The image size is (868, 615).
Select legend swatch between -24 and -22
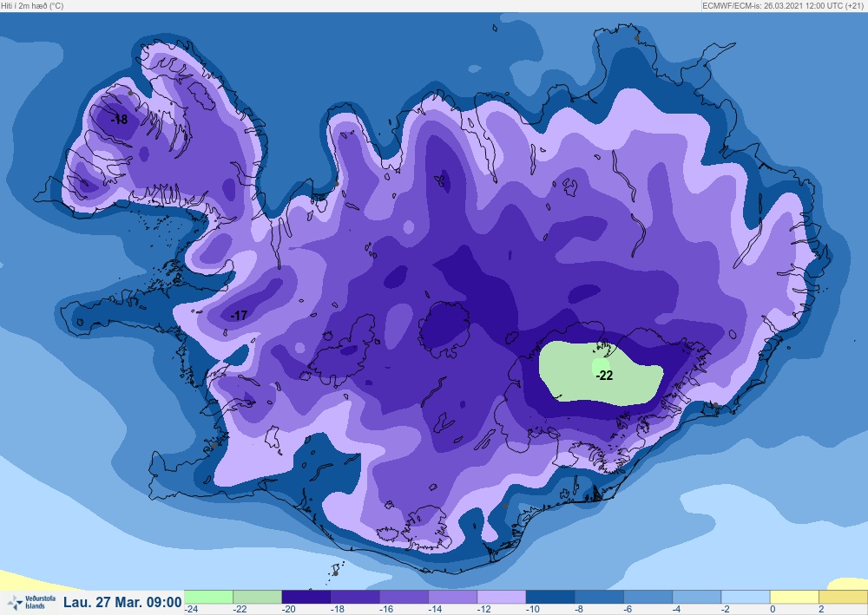[x=208, y=597]
